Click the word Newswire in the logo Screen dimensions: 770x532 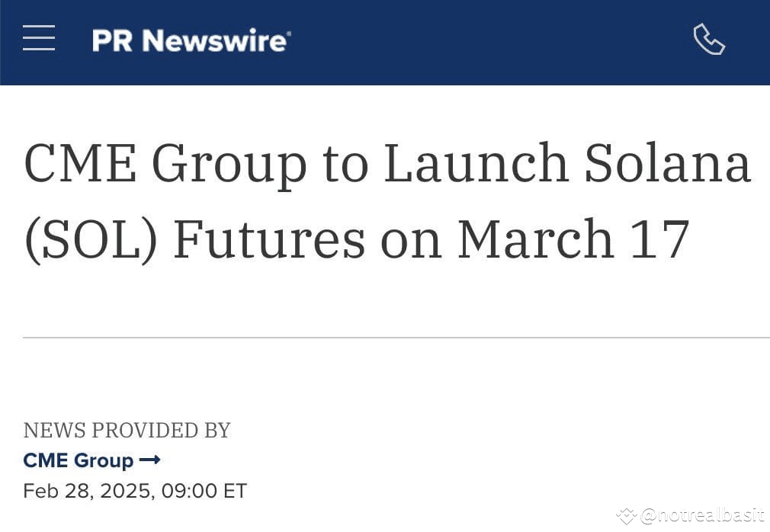215,40
